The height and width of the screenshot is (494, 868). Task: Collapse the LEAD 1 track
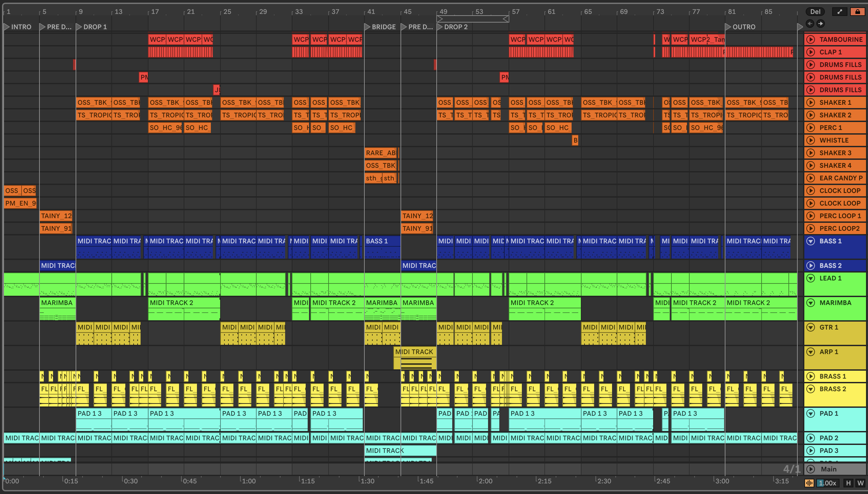[811, 278]
